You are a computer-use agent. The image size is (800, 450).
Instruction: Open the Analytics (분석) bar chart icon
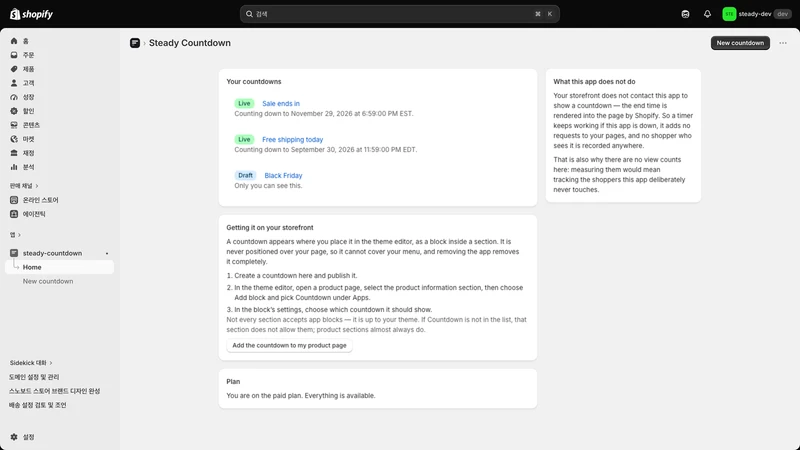[x=14, y=167]
